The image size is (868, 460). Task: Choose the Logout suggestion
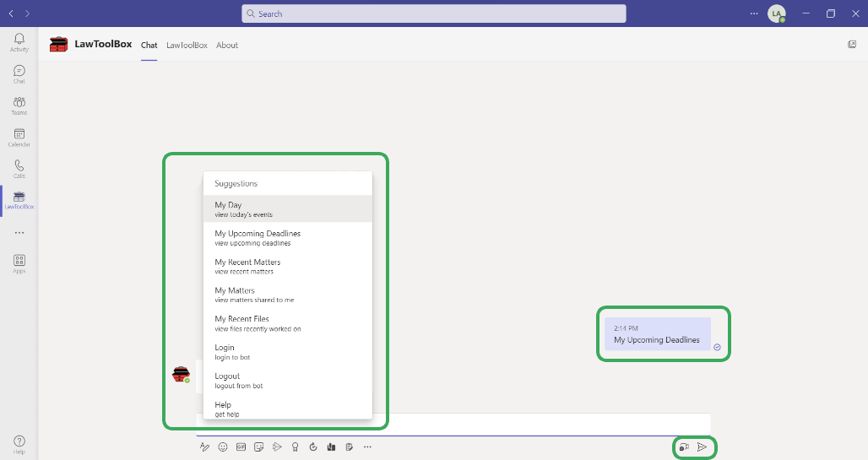point(288,381)
